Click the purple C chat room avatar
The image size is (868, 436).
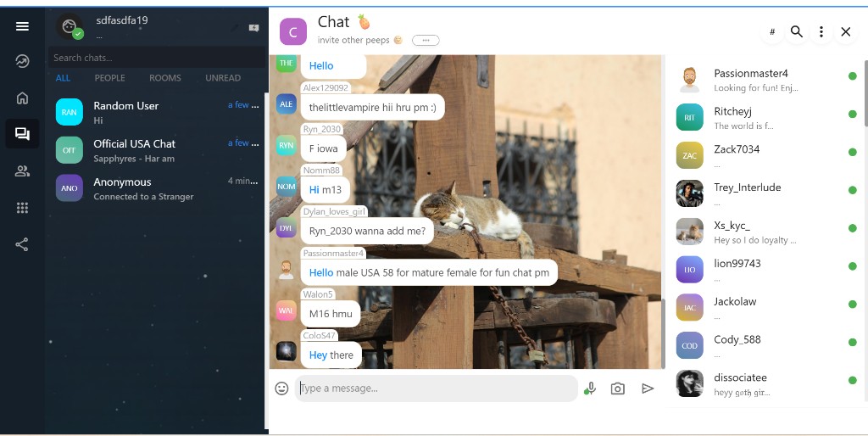[292, 31]
